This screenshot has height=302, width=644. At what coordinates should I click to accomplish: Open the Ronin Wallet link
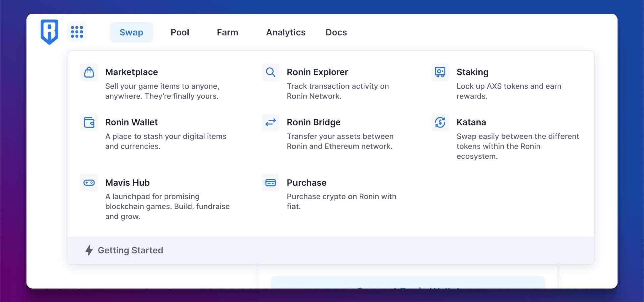tap(131, 122)
